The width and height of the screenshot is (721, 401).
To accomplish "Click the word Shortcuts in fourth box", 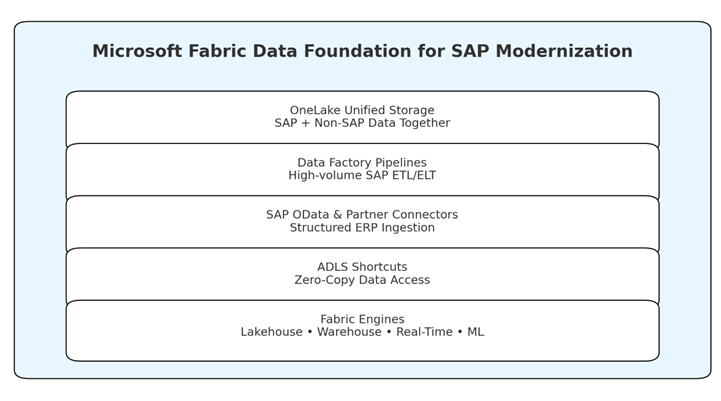I will (x=379, y=267).
